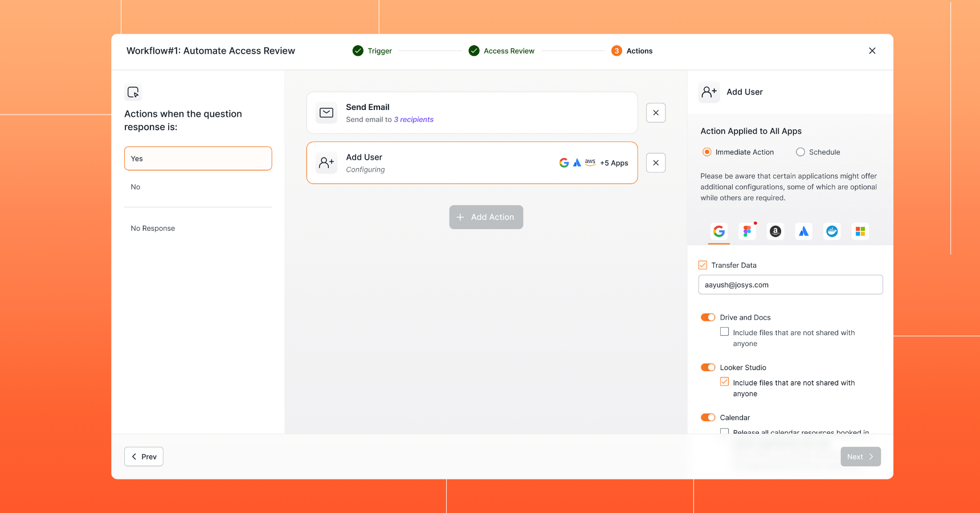The image size is (980, 513).
Task: Choose the Schedule radio button
Action: pos(801,152)
